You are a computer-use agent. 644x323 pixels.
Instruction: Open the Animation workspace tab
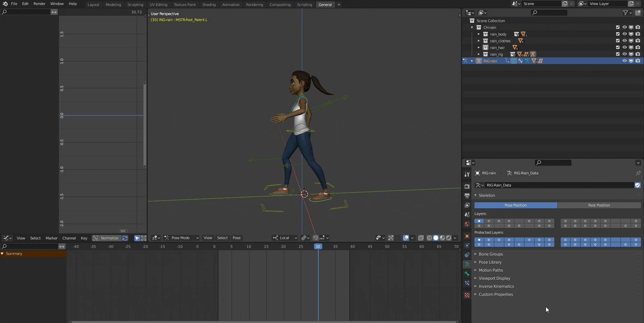coord(231,4)
